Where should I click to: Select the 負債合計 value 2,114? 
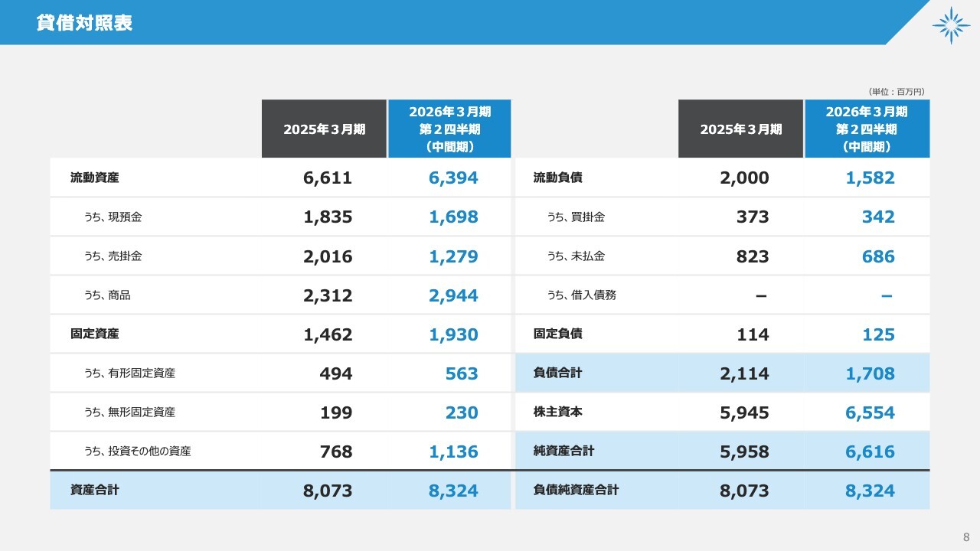(x=744, y=373)
